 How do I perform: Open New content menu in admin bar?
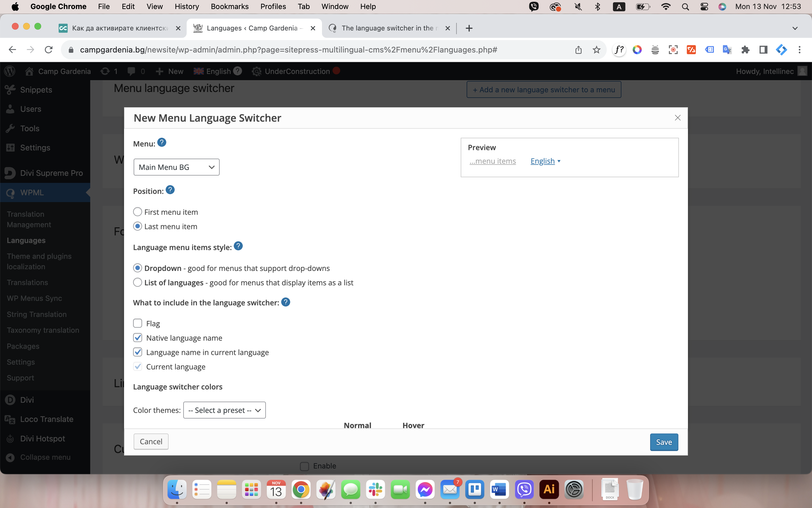click(x=170, y=71)
